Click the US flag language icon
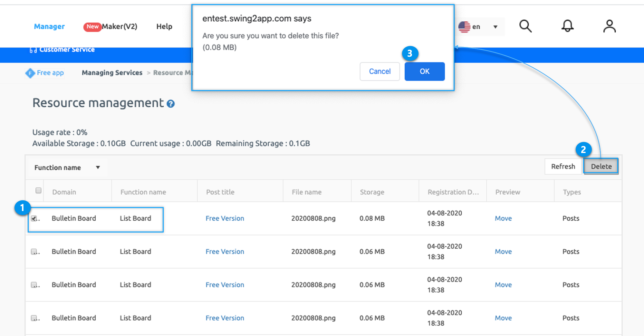 [464, 27]
